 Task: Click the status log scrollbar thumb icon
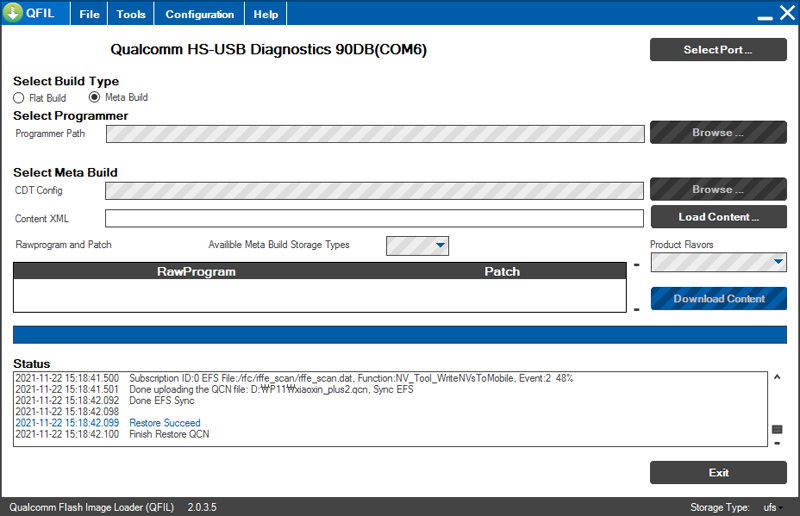pyautogui.click(x=777, y=430)
